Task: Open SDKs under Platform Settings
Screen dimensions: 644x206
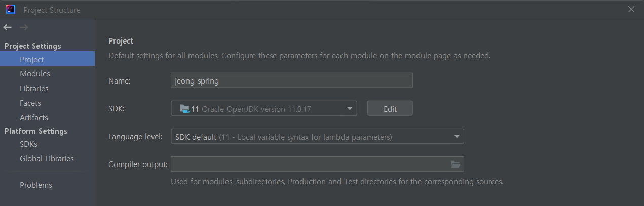Action: click(x=28, y=144)
